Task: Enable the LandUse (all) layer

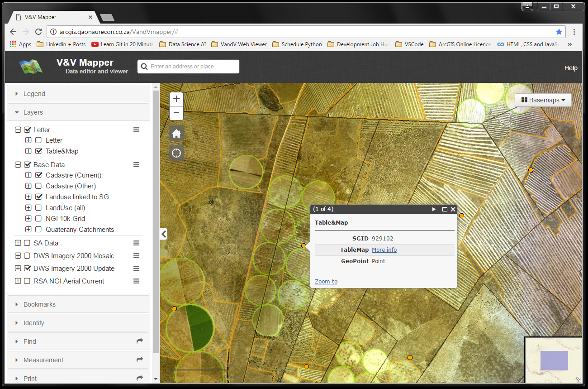Action: pos(38,208)
